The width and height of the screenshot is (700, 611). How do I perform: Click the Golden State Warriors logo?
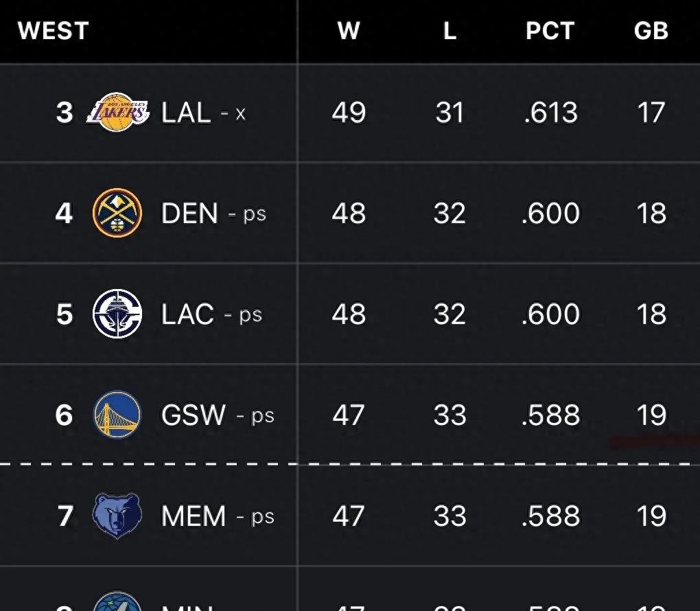(117, 415)
